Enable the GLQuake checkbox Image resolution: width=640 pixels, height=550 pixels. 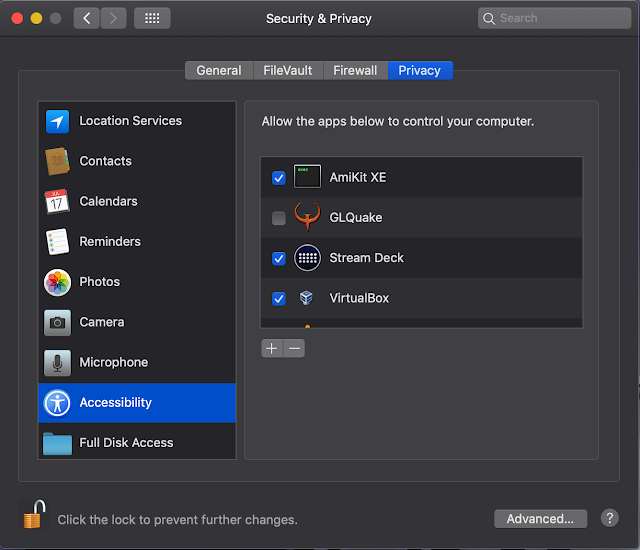[279, 218]
